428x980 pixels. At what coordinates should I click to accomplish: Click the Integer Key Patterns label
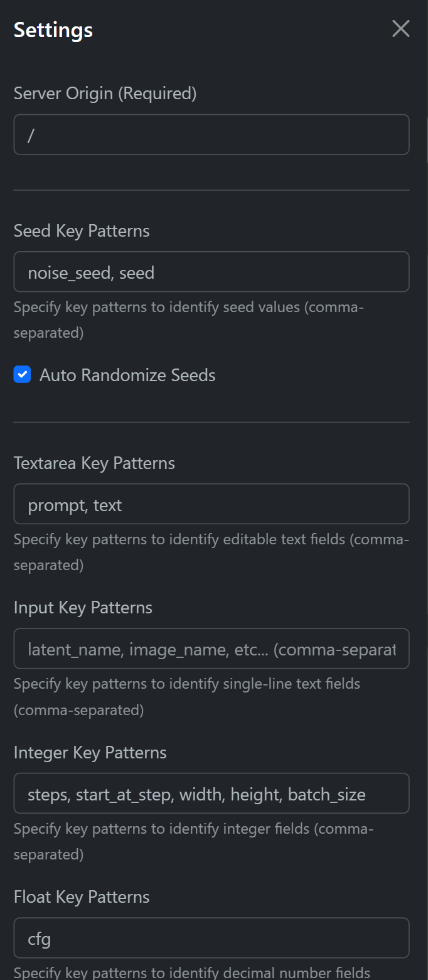tap(90, 752)
